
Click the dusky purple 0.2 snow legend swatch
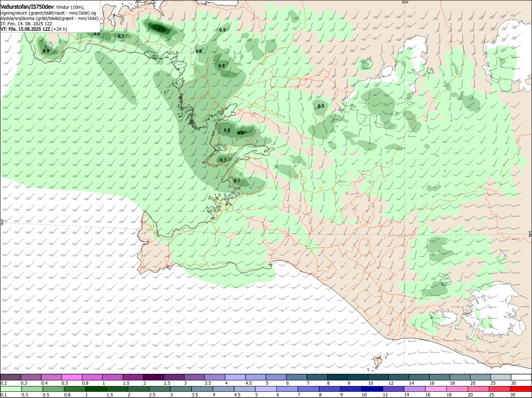point(10,377)
